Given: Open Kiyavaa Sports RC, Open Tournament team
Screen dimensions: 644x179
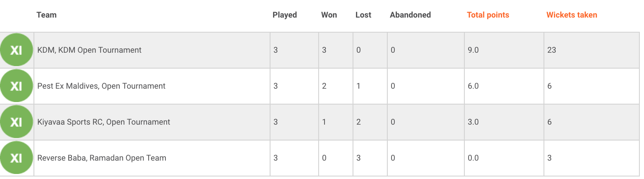Looking at the screenshot, I should [104, 122].
